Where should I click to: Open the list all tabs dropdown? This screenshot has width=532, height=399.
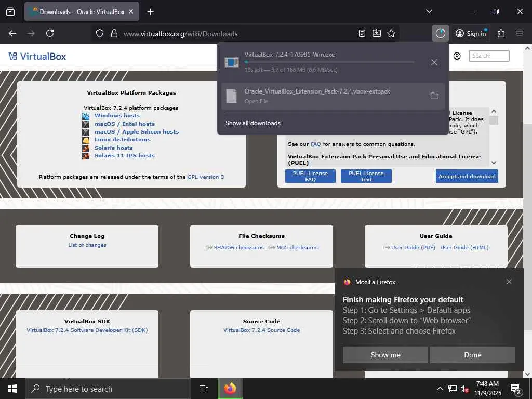tap(429, 11)
